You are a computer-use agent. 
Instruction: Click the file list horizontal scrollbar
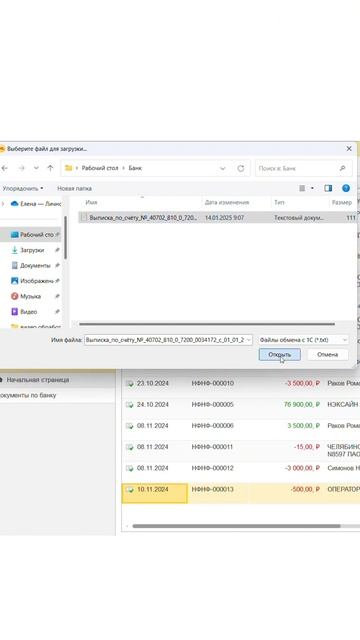[207, 324]
